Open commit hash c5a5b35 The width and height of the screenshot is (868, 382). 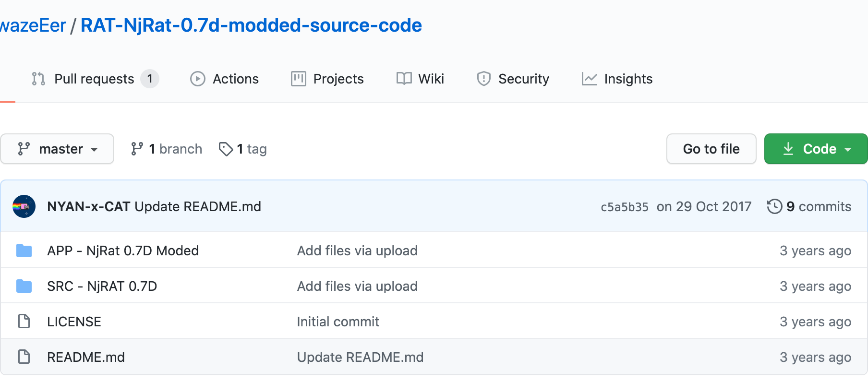pyautogui.click(x=625, y=207)
